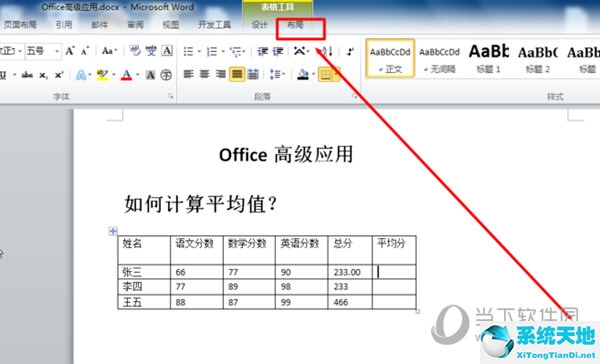
Task: Open the Table Tools Design tab
Action: [x=259, y=25]
